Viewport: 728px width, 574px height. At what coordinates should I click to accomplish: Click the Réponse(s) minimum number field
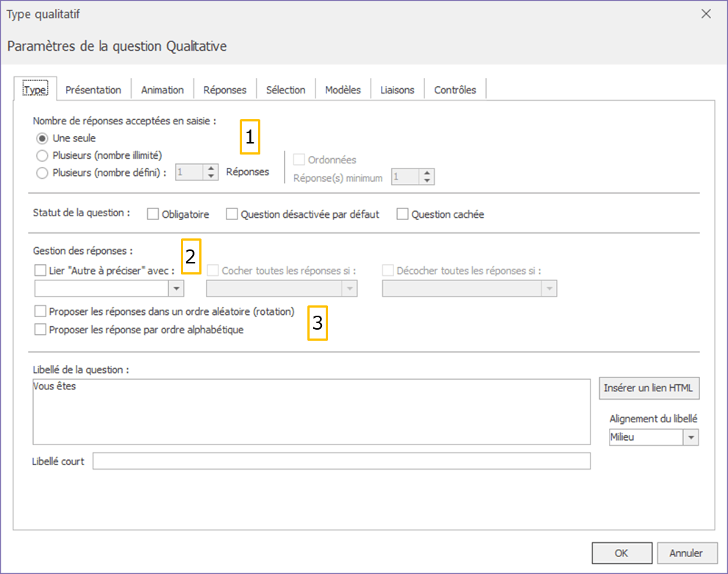[x=405, y=177]
